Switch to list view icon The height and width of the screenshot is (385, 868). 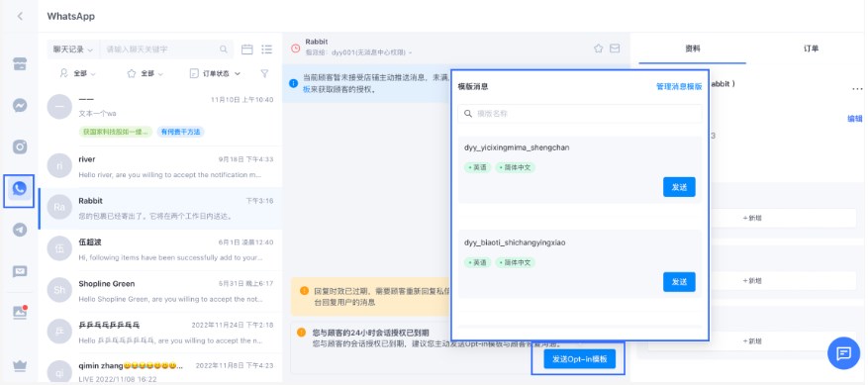pos(267,49)
